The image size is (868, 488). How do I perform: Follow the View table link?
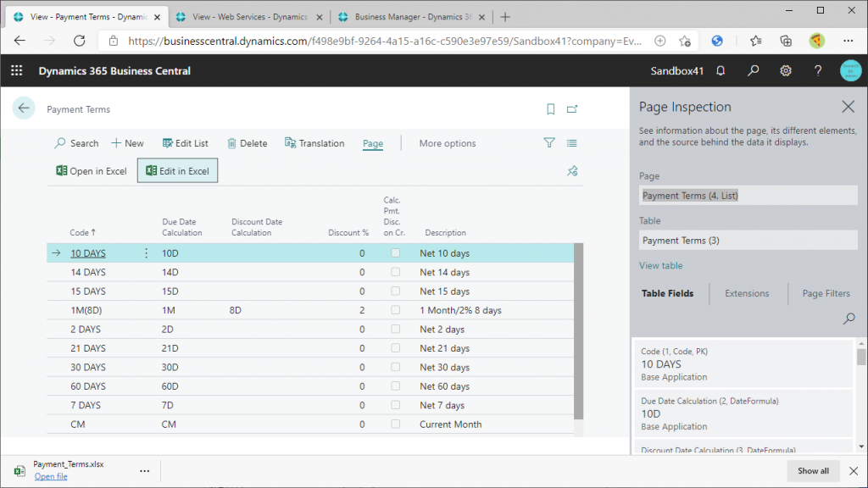661,265
